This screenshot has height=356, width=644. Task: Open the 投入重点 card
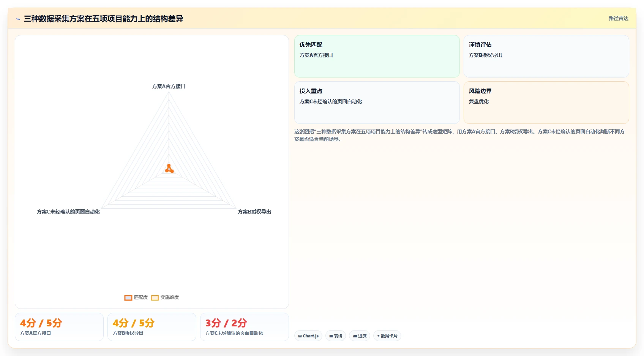click(x=377, y=103)
